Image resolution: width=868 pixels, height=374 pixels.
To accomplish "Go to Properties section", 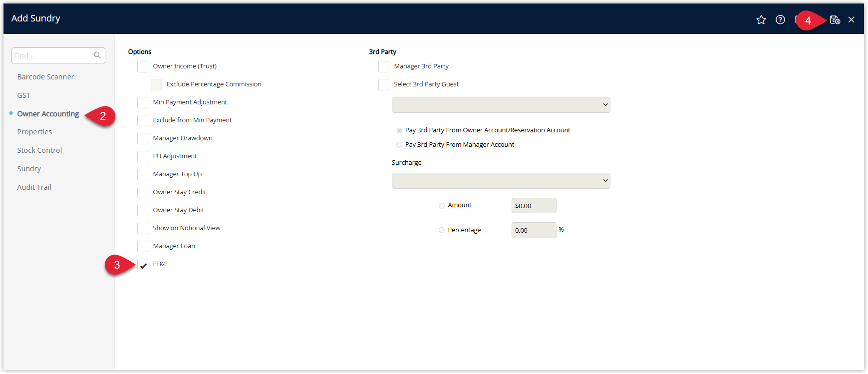I will pyautogui.click(x=34, y=132).
